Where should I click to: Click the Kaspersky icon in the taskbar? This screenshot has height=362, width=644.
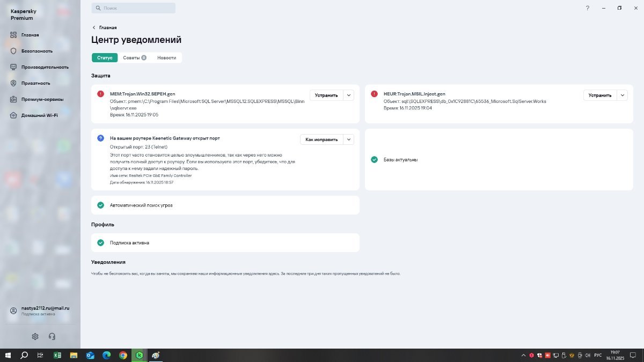click(140, 355)
